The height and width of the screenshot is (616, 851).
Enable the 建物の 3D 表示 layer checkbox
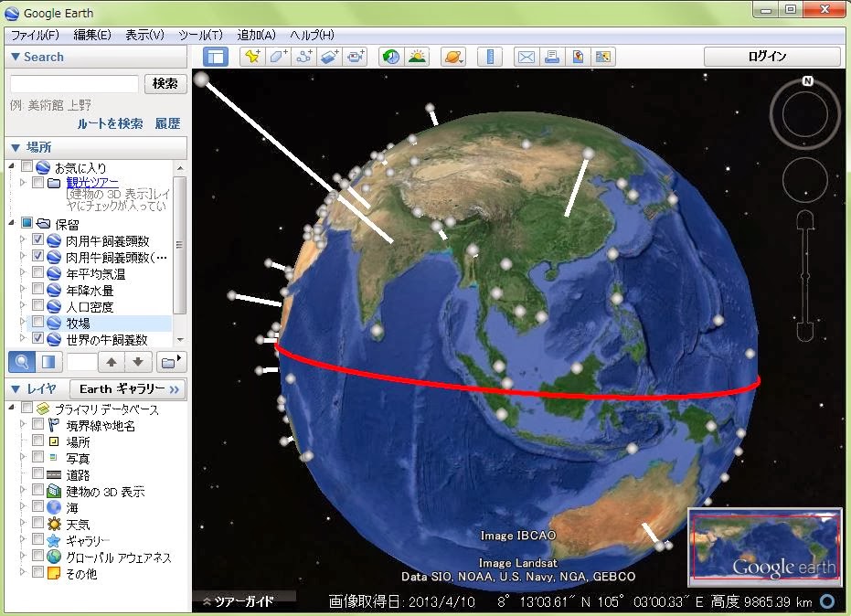tap(38, 490)
